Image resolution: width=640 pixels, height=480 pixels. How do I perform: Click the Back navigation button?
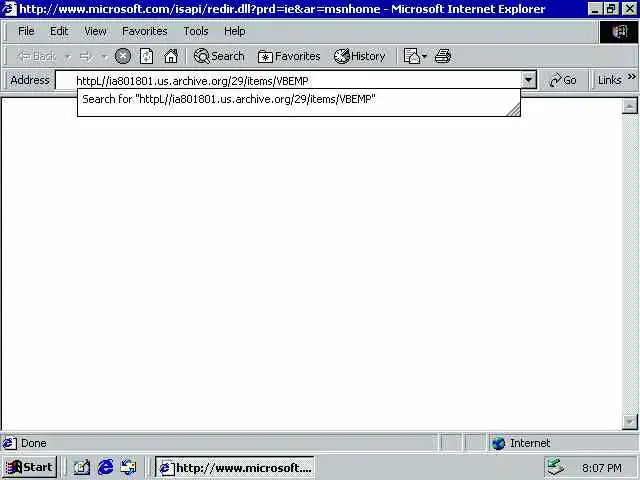[x=36, y=56]
